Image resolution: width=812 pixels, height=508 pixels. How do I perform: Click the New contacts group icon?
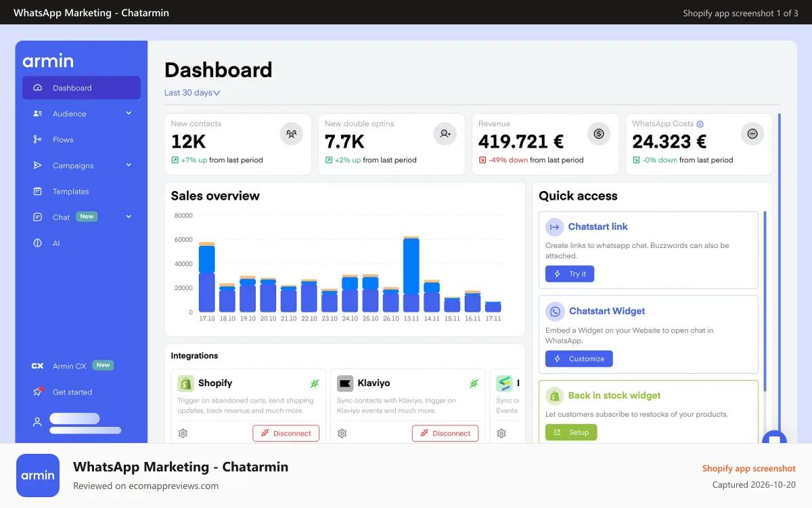pos(291,134)
